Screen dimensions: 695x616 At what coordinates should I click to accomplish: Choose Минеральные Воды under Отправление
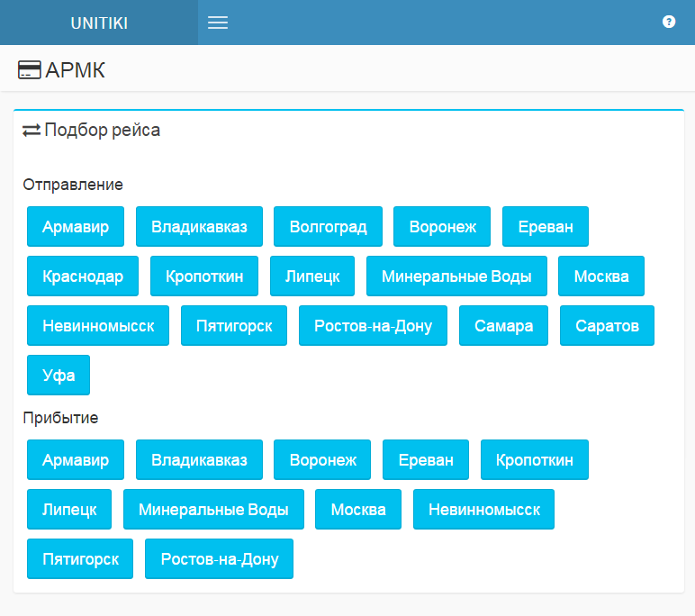point(456,276)
